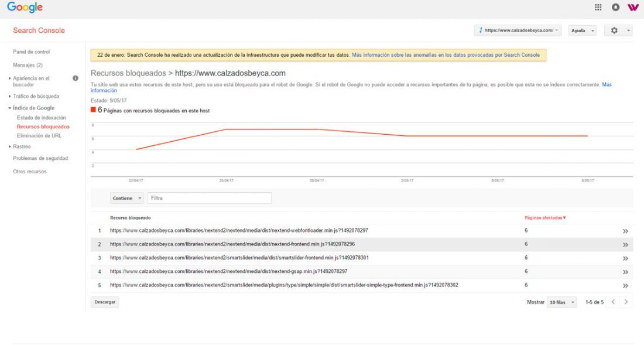644x345 pixels.
Task: Open Problemas de seguridad page
Action: (x=40, y=158)
